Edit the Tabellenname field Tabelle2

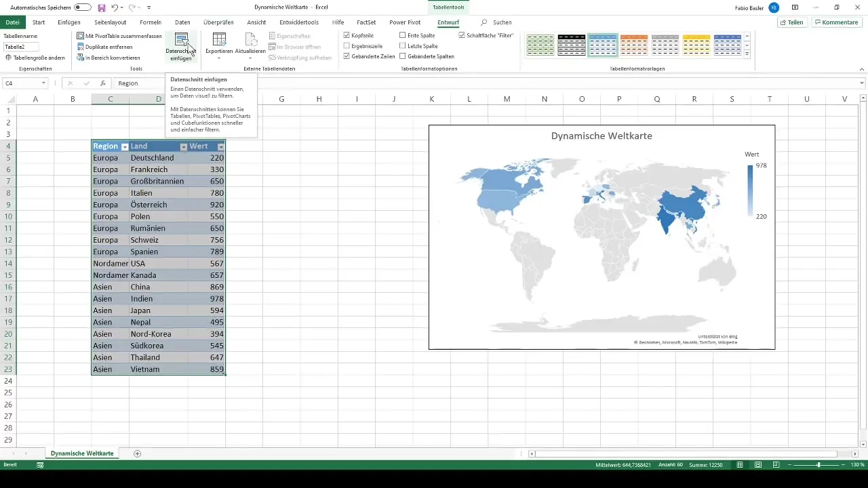coord(21,47)
